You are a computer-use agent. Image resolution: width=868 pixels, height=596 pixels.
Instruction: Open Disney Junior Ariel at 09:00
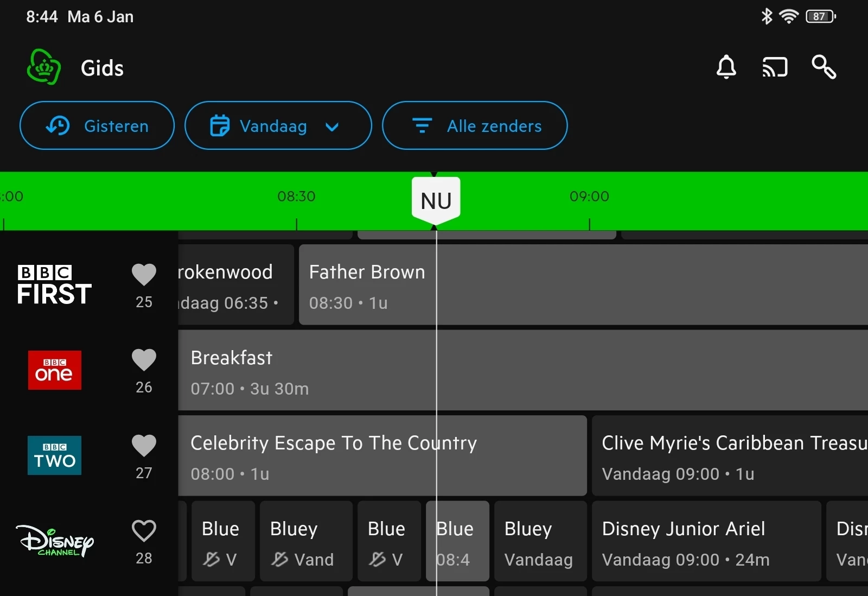706,541
